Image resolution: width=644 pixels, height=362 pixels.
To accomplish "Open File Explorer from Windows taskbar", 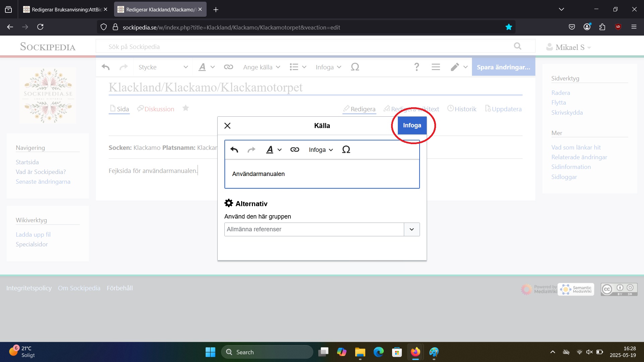I will 360,352.
